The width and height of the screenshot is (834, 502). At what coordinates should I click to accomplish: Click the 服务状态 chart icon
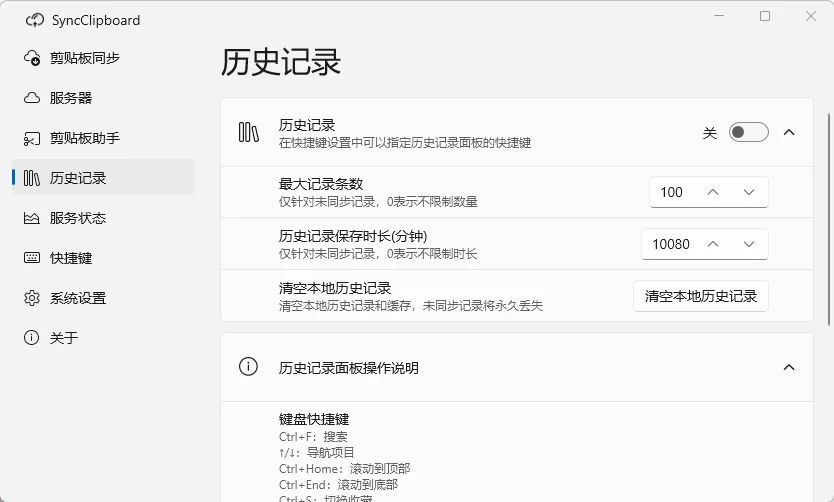[x=32, y=218]
